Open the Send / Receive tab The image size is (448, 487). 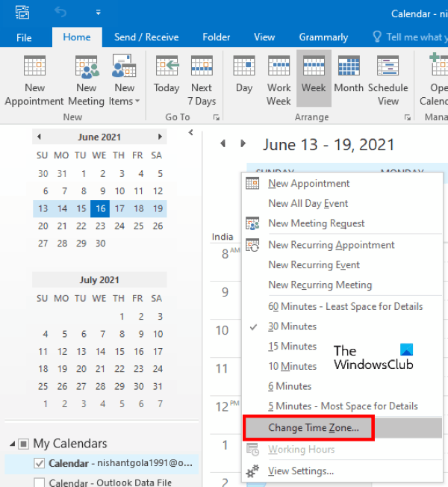tap(146, 37)
